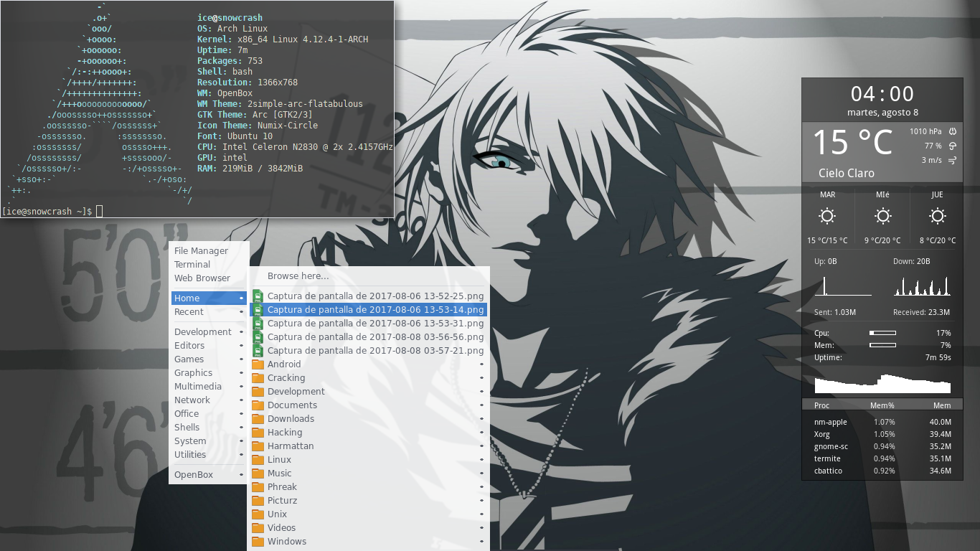The height and width of the screenshot is (551, 980).
Task: Open PNG icon of 13-52-25 screenshot file
Action: point(258,296)
